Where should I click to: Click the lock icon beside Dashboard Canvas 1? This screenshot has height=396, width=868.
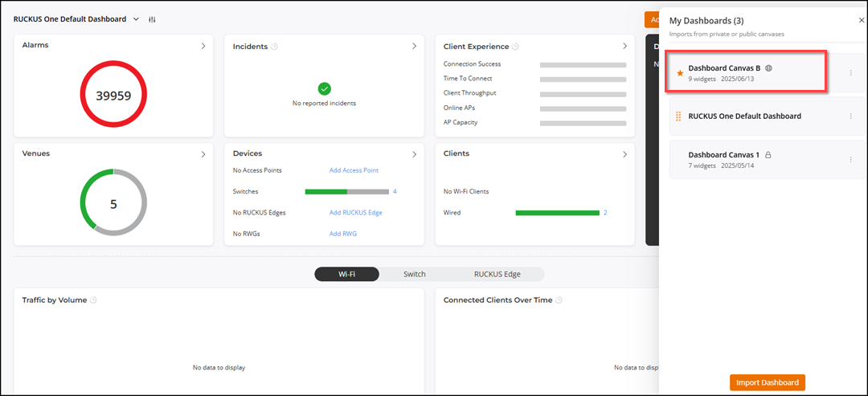[x=768, y=154]
